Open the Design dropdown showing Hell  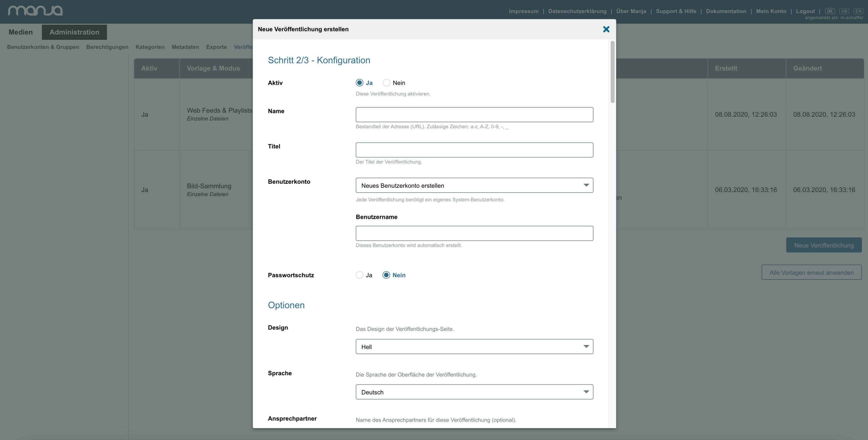[474, 347]
